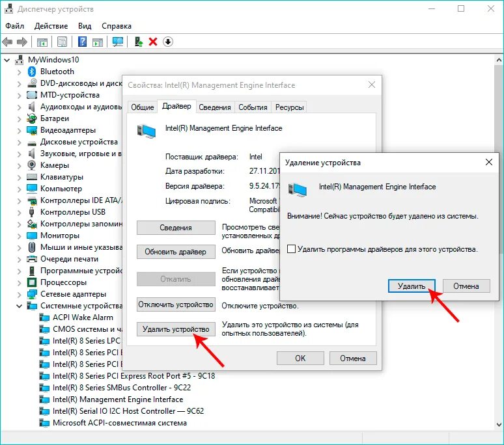Click Удалить button in removal dialog
504x445 pixels.
click(412, 286)
